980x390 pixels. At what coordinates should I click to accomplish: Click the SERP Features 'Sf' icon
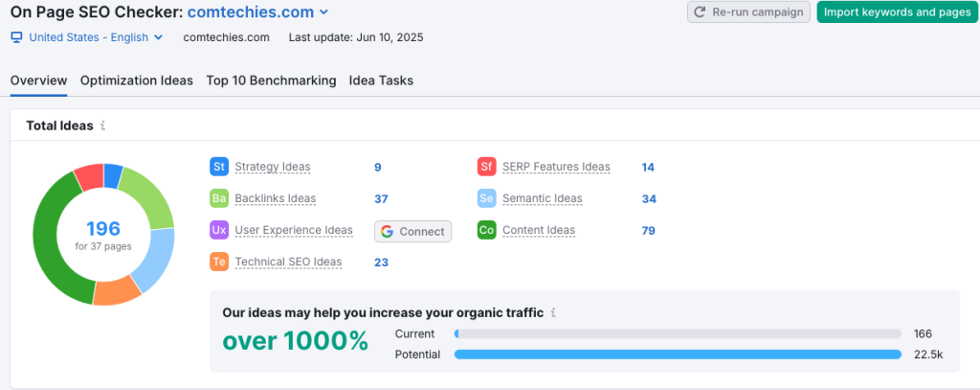point(486,167)
